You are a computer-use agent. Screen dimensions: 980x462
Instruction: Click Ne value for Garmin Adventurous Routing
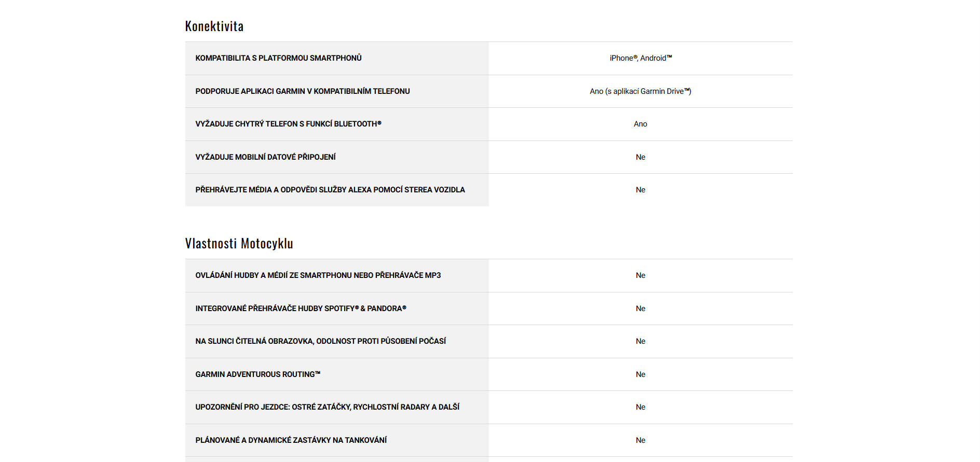[x=640, y=374]
